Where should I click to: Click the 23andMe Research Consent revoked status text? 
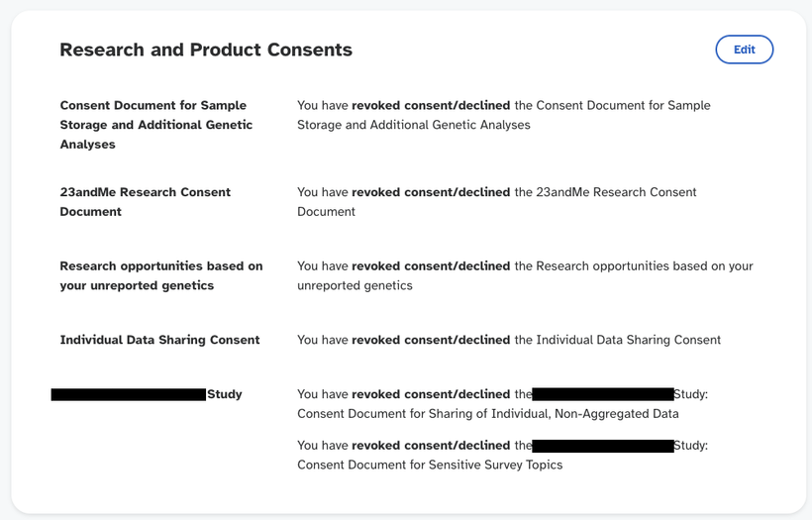coord(497,202)
